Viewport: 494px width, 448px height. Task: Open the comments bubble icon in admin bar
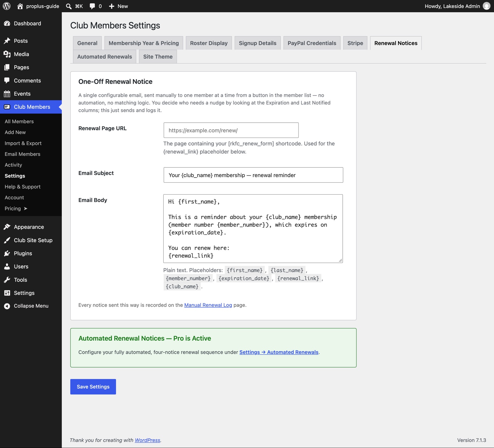92,6
